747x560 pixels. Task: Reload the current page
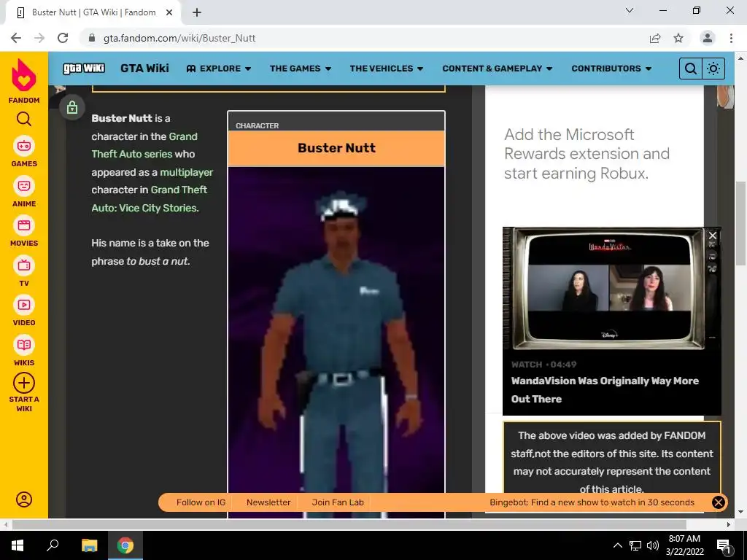tap(63, 38)
